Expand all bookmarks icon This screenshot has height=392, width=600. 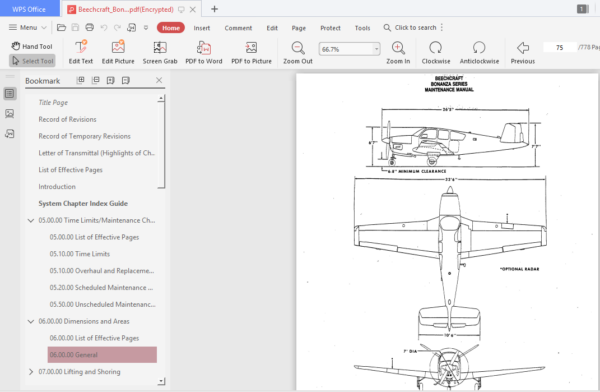point(80,80)
